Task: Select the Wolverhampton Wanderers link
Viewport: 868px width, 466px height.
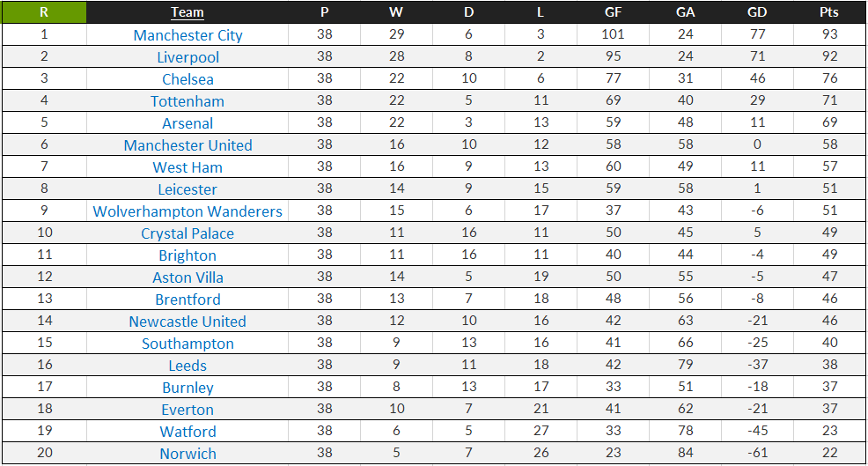Action: click(188, 211)
